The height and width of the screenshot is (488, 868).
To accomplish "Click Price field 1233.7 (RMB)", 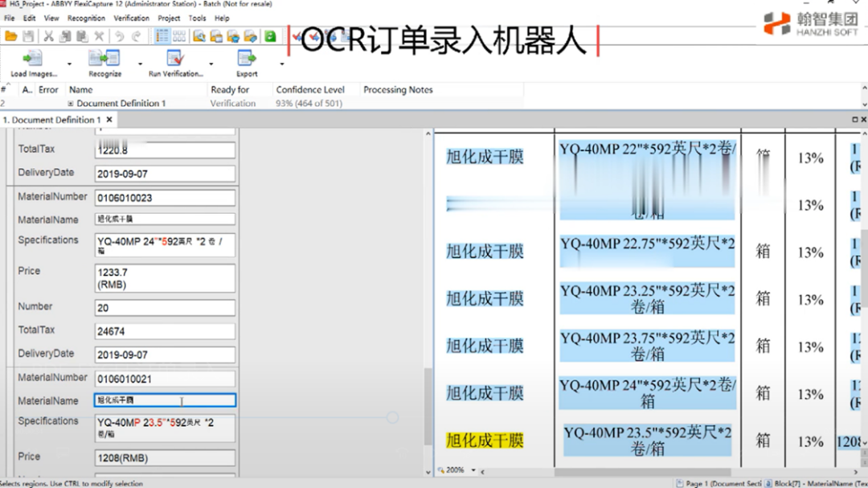I will (165, 278).
